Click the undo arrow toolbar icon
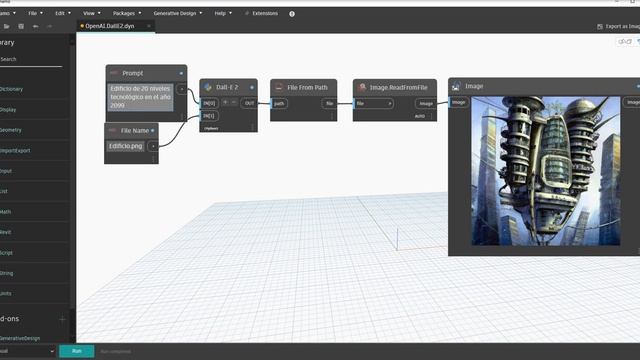 tap(36, 26)
